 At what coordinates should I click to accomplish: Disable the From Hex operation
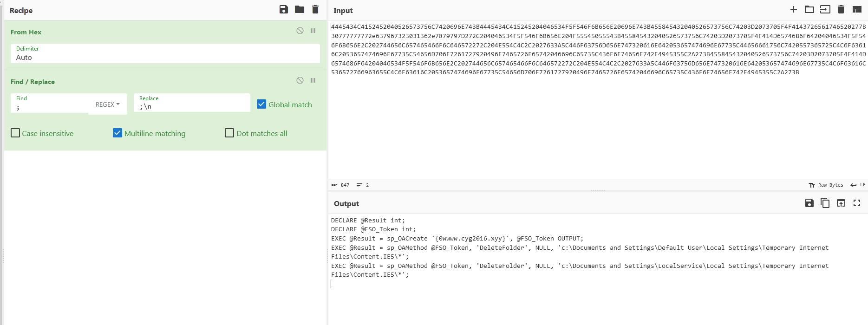pos(300,31)
